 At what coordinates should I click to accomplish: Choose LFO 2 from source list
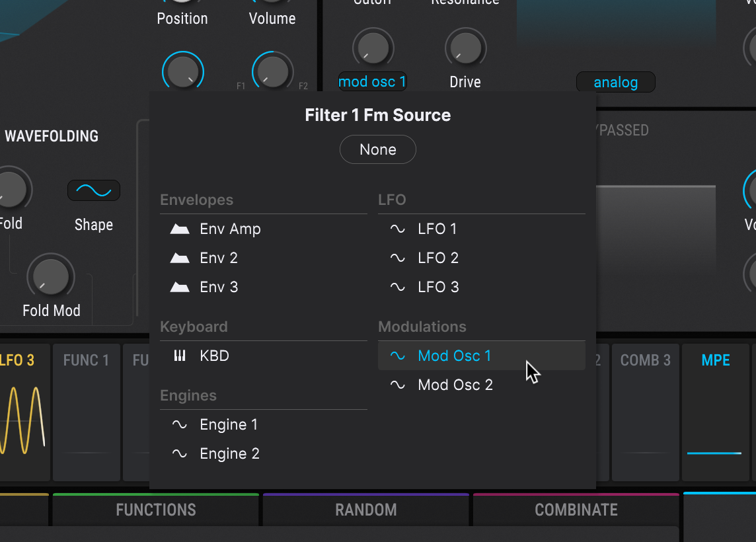tap(437, 258)
